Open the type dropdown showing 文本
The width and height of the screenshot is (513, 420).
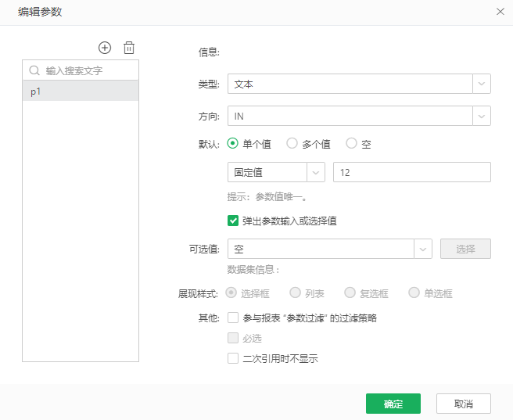pos(482,84)
